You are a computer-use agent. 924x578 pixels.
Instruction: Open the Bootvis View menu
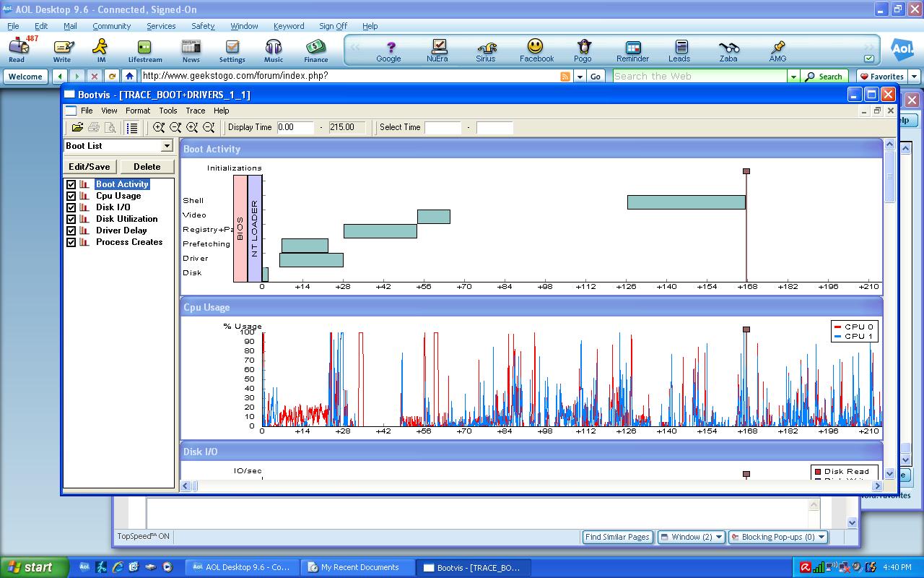click(109, 111)
